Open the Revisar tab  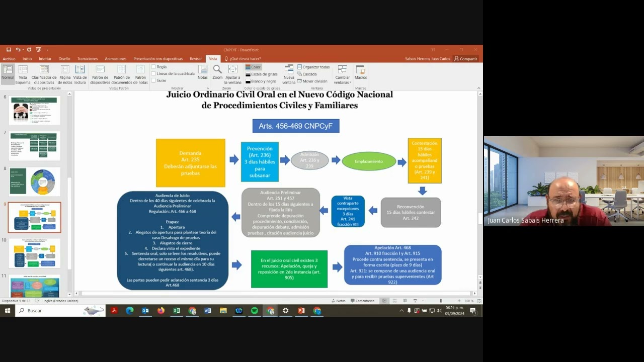pyautogui.click(x=196, y=59)
